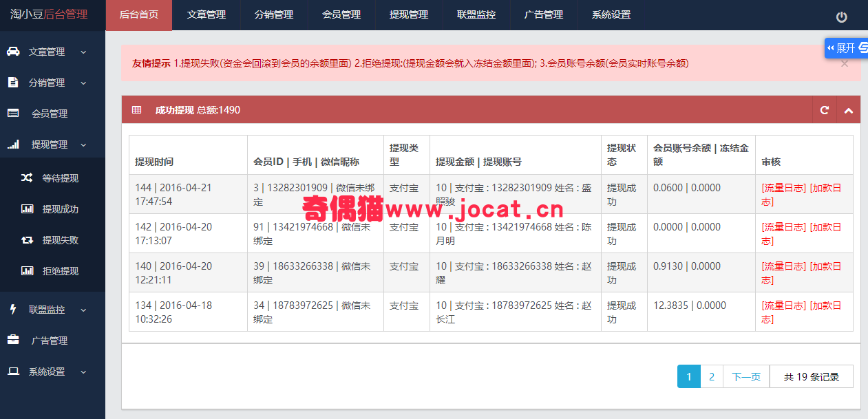Open 流量日志 for record 140

click(783, 266)
